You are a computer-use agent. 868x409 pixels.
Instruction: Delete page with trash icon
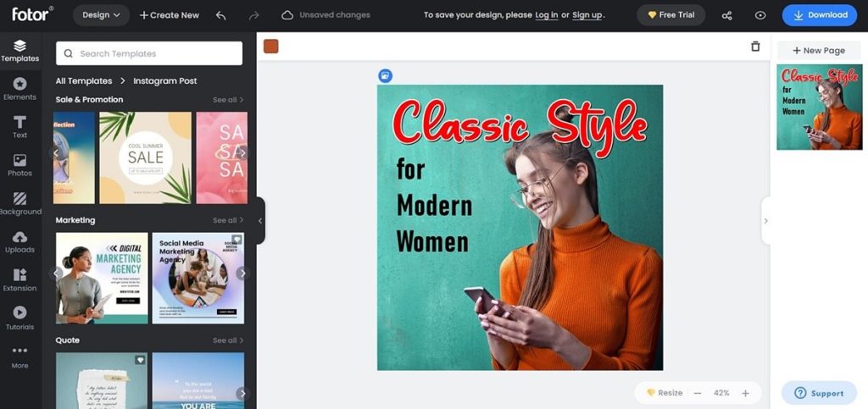pyautogui.click(x=755, y=47)
